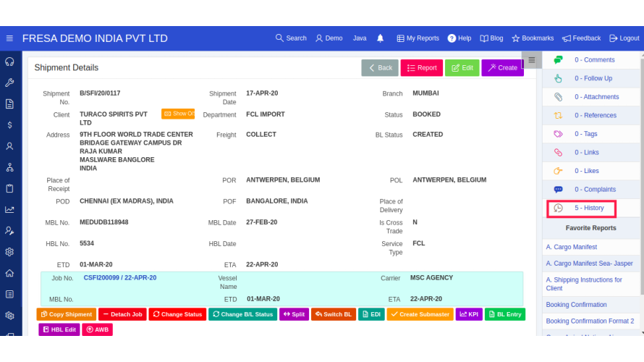This screenshot has width=644, height=362.
Task: Click the Switch BL button
Action: click(x=334, y=314)
